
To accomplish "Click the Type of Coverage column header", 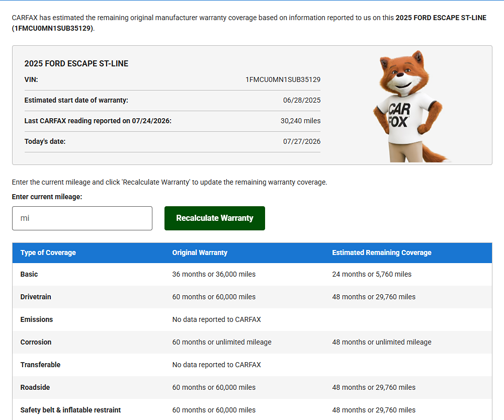I will [x=48, y=253].
